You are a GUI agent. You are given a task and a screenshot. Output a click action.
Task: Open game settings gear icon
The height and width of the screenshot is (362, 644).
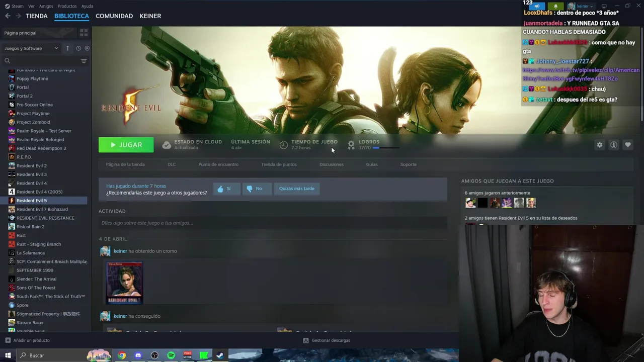pos(599,145)
